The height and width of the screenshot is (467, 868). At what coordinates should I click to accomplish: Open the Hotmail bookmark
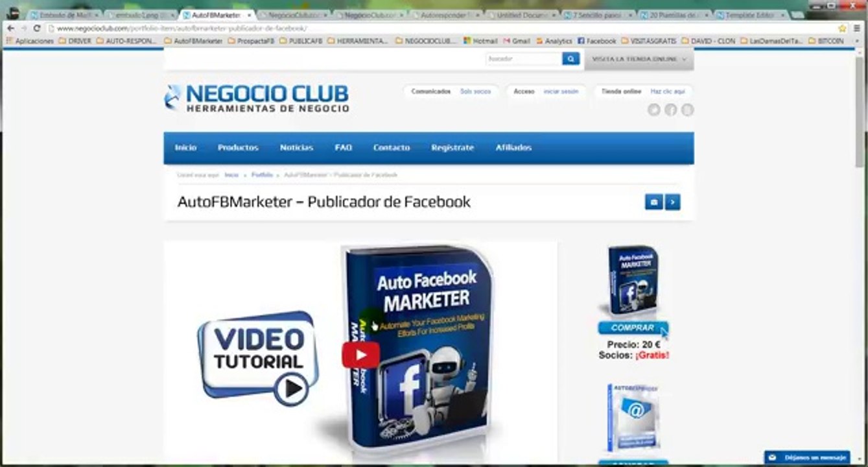click(x=480, y=41)
